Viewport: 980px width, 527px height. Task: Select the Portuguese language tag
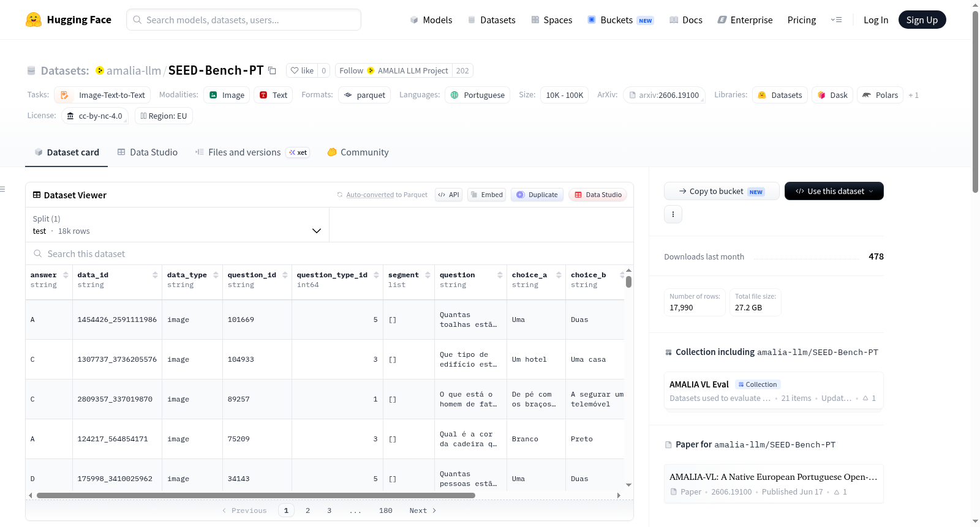478,95
